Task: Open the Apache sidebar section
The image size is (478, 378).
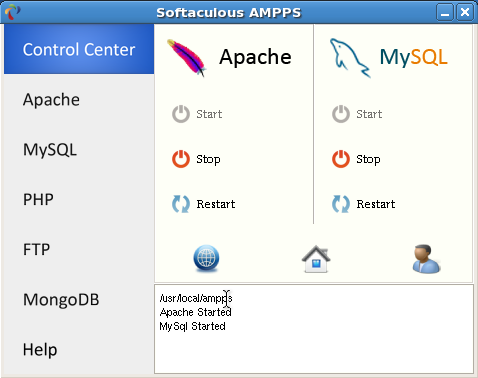Action: (x=79, y=99)
